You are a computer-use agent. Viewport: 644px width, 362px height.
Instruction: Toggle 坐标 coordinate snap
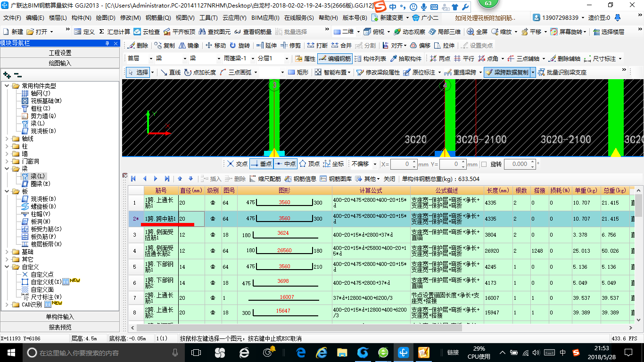point(333,164)
